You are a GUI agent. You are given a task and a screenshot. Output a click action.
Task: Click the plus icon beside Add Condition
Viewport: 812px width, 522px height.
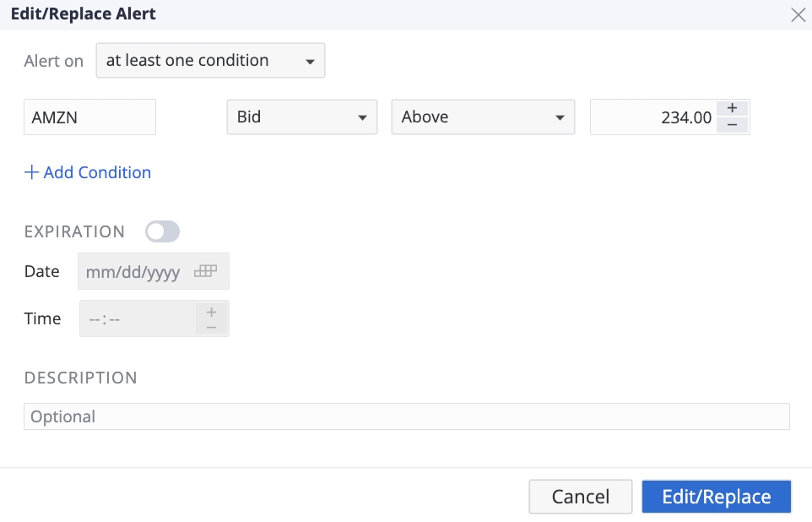[32, 172]
